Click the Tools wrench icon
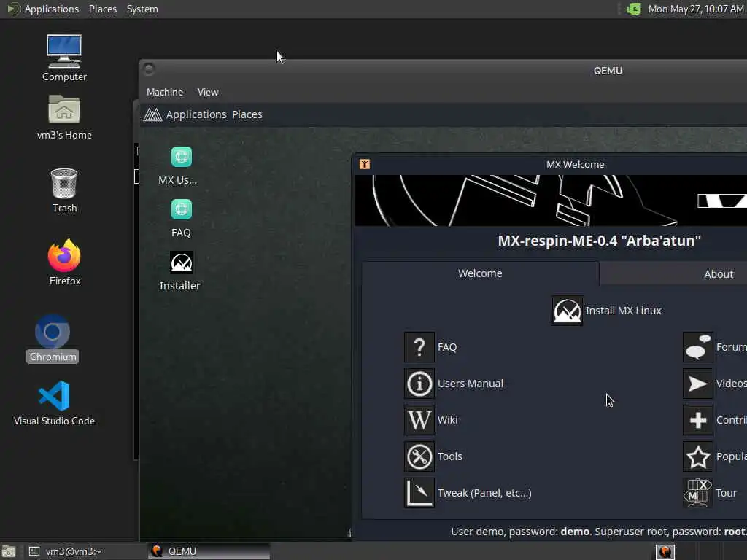 419,456
